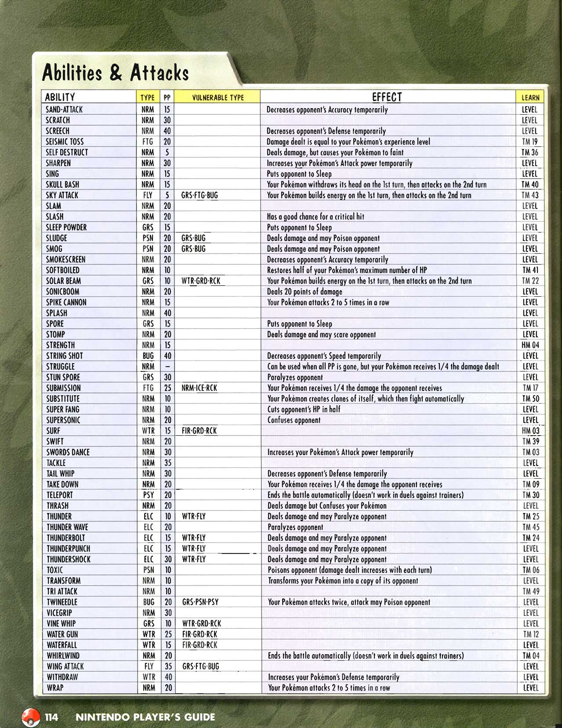Click PP value 35 in the Tackle row

point(168,463)
